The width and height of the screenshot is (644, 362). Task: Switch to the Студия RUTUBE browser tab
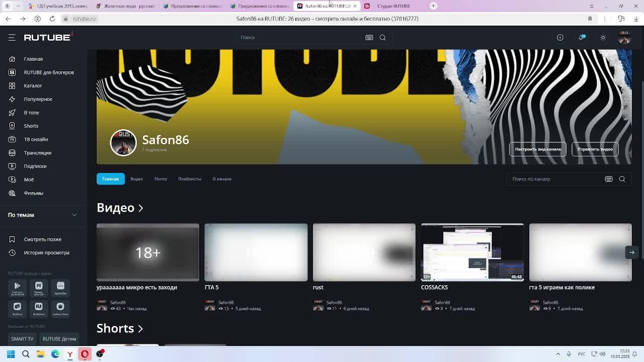click(393, 6)
